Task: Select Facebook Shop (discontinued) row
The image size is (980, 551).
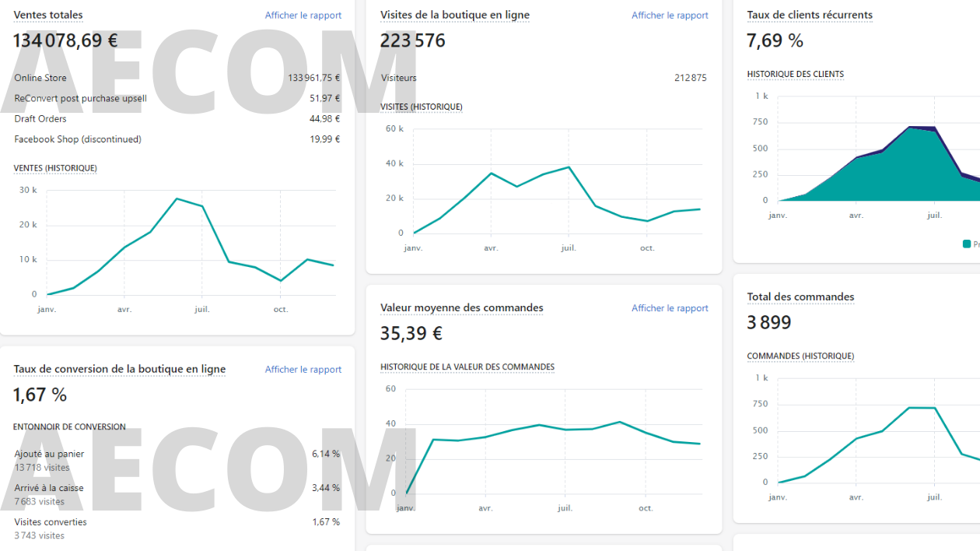Action: pyautogui.click(x=177, y=139)
